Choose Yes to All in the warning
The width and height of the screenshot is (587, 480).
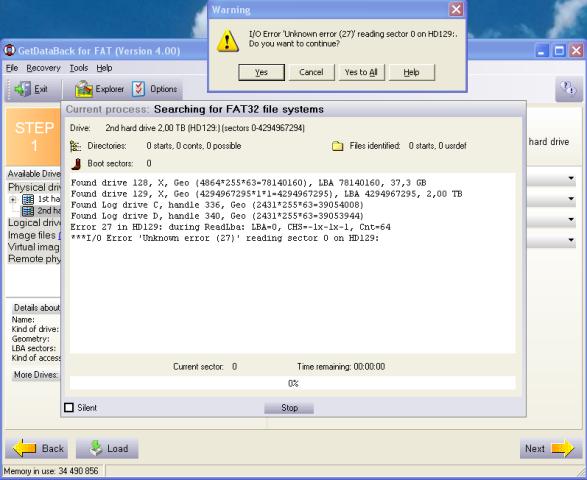[361, 72]
